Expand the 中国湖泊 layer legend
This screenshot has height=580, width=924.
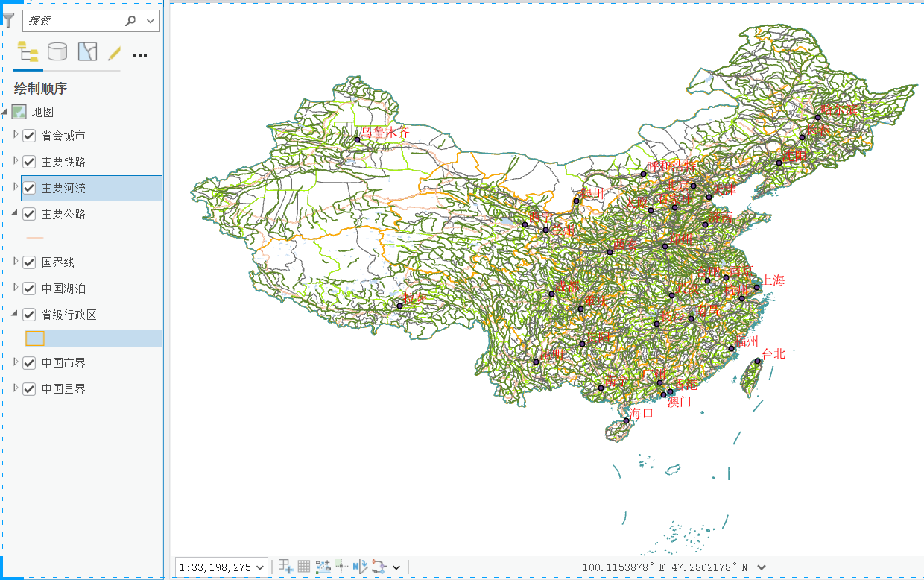[16, 288]
